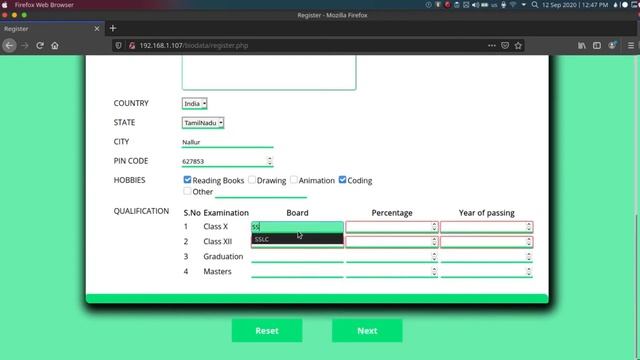This screenshot has width=640, height=360.
Task: Open the Firefox Web Browser menu
Action: click(44, 5)
